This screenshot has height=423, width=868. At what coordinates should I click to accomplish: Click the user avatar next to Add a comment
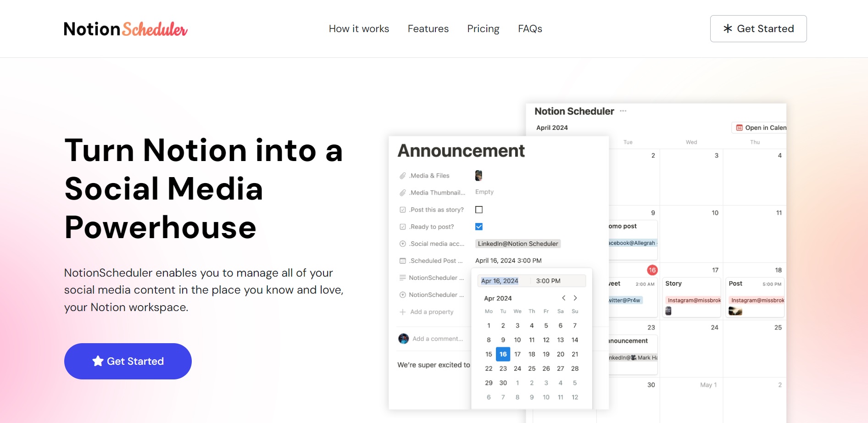pos(403,339)
